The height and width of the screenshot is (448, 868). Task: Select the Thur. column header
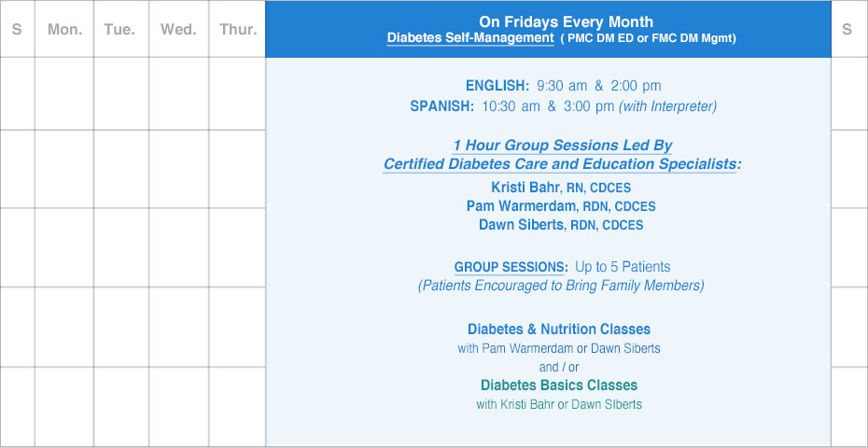(x=238, y=29)
